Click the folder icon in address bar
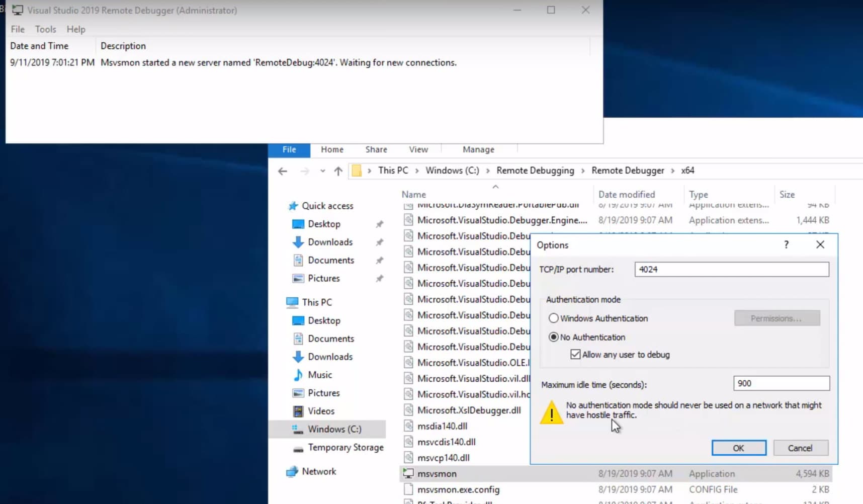This screenshot has width=863, height=504. pos(357,171)
